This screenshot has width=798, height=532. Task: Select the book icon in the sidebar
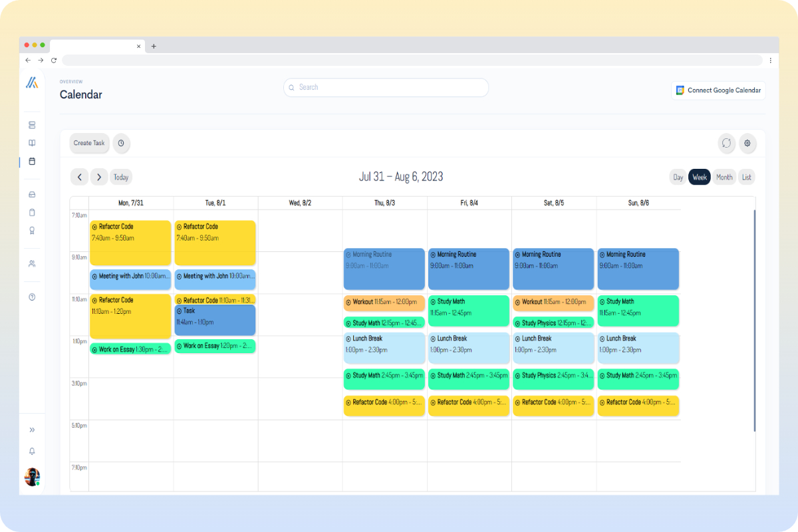tap(31, 143)
